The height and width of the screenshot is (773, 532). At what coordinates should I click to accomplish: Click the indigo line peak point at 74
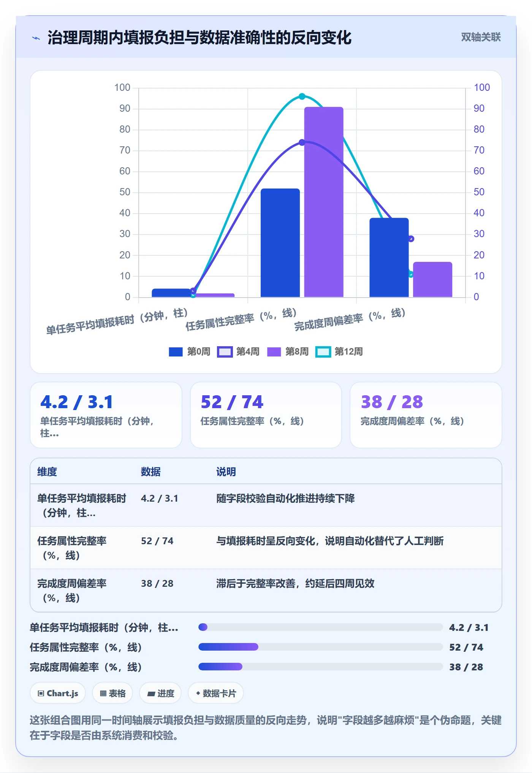302,143
